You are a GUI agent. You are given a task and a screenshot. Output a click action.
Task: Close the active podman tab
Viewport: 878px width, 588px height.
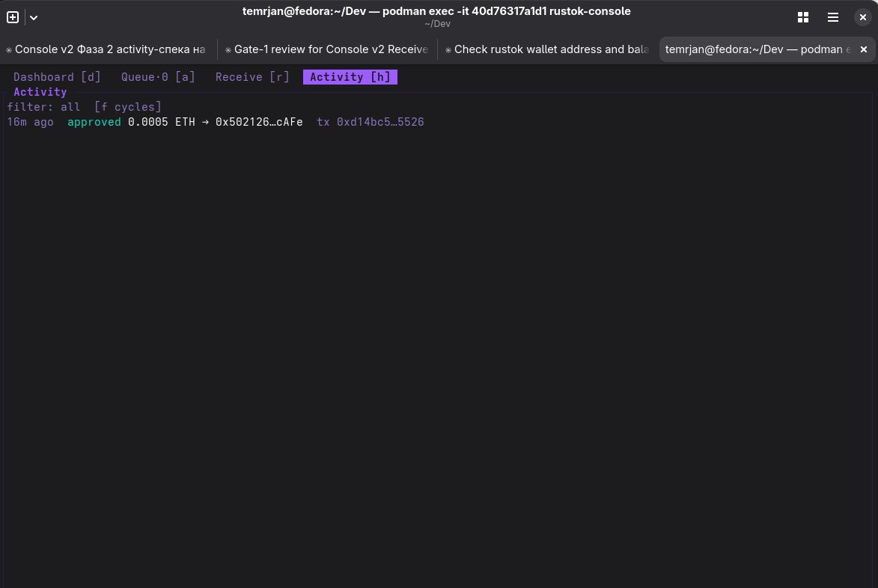(864, 49)
